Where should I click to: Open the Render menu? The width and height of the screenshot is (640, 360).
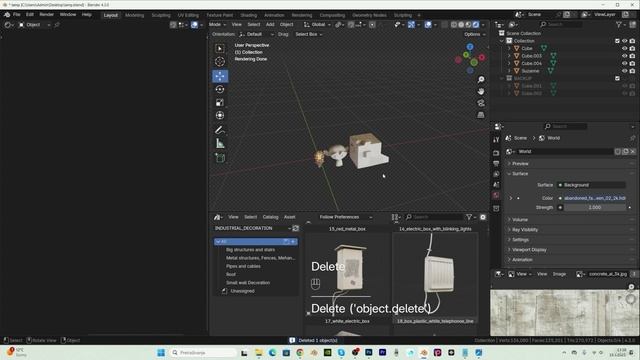tap(47, 15)
